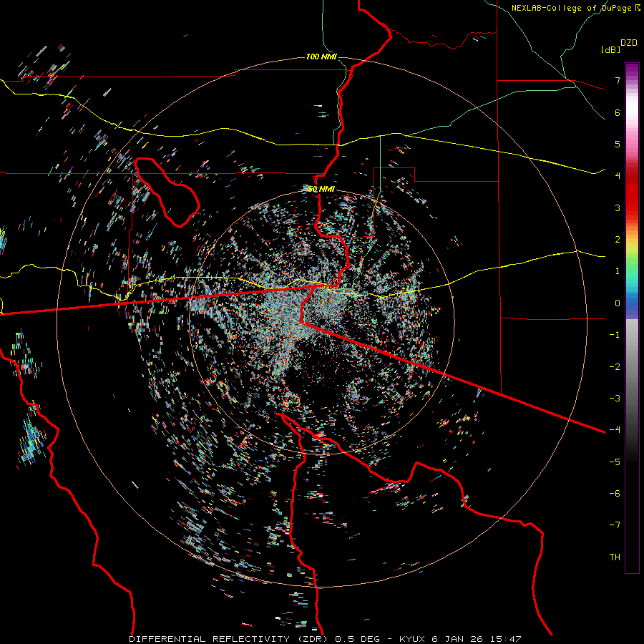This screenshot has height=644, width=644.
Task: Click the vertical ZDR color scale bar
Action: 632,318
